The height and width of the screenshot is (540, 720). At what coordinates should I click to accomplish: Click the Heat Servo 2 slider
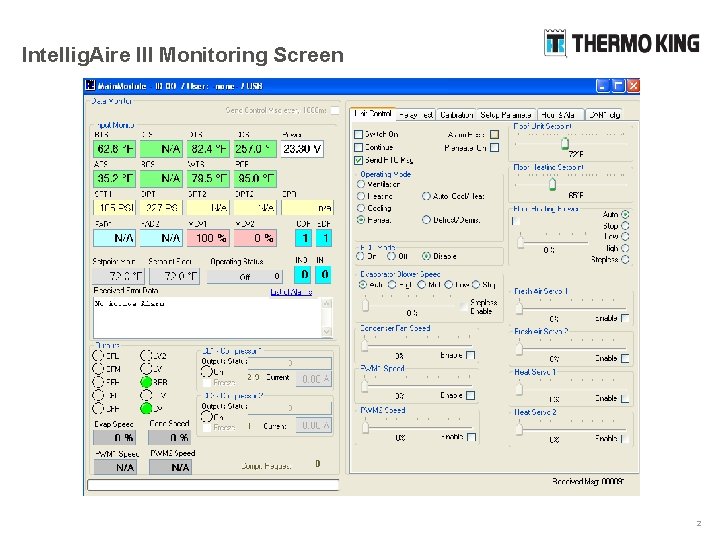pos(519,428)
